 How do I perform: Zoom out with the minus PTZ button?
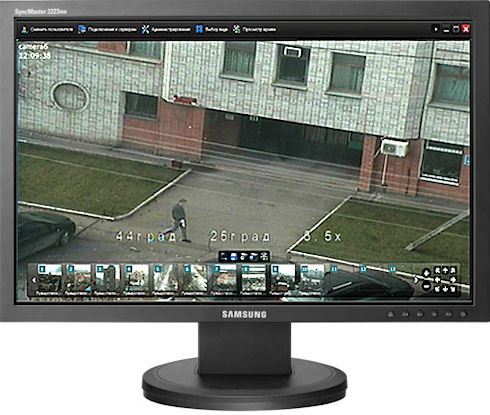[426, 286]
